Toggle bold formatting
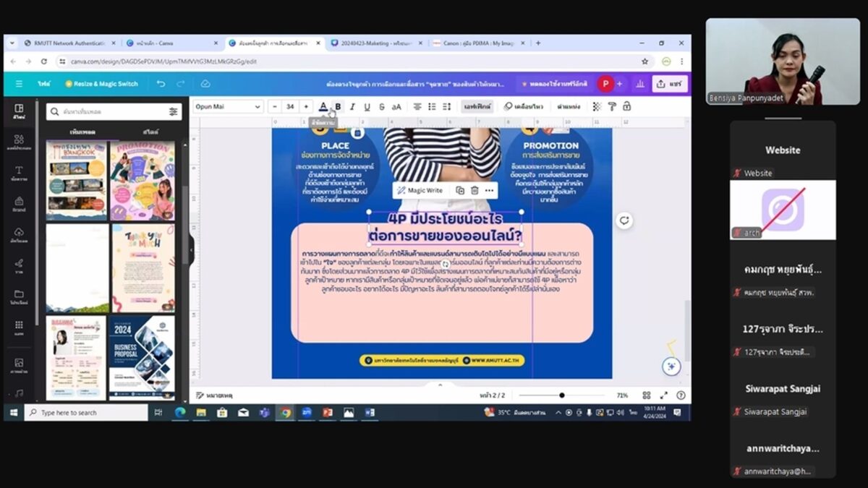 point(338,106)
